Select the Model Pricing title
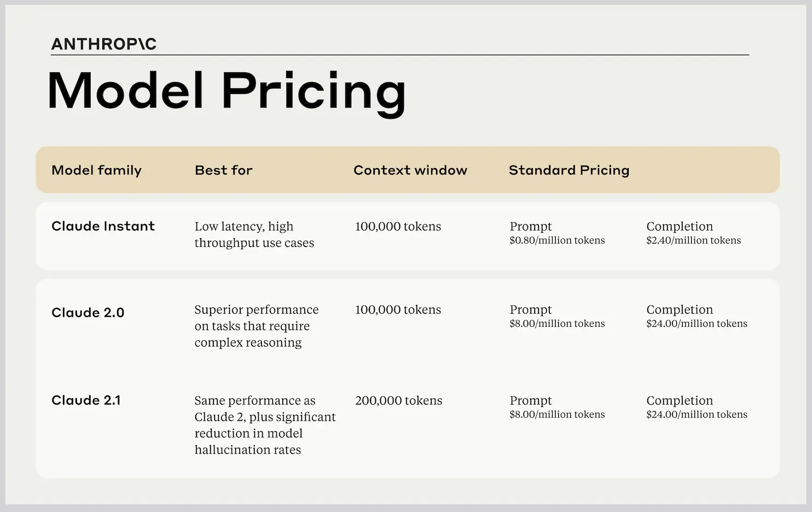This screenshot has width=812, height=512. pyautogui.click(x=226, y=91)
